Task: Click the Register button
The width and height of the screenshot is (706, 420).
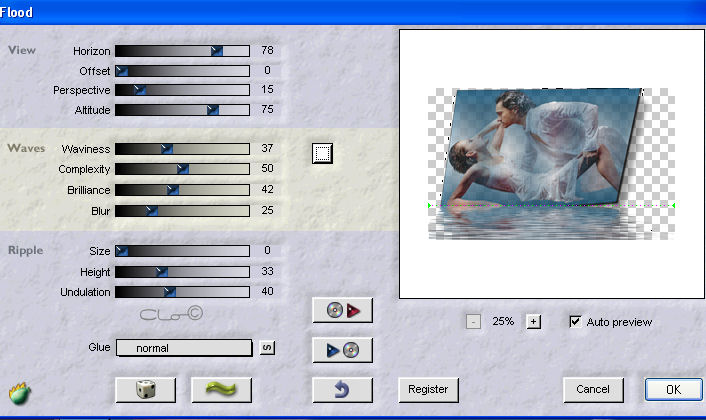Action: point(428,390)
